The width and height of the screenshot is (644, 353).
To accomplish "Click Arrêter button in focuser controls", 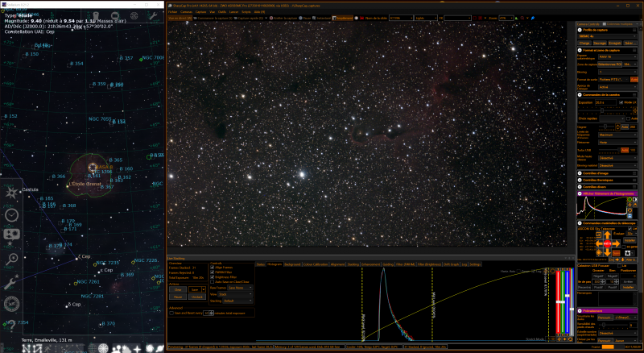I will click(629, 282).
